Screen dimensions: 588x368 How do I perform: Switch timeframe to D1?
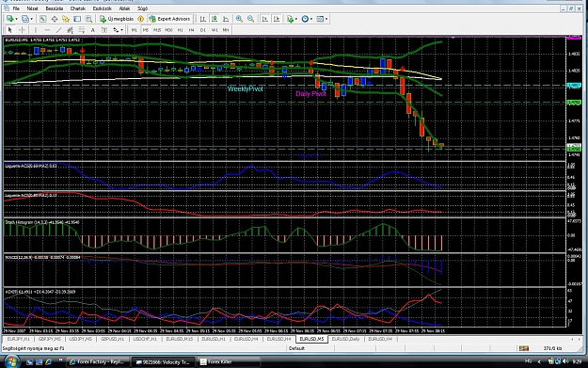tap(203, 30)
